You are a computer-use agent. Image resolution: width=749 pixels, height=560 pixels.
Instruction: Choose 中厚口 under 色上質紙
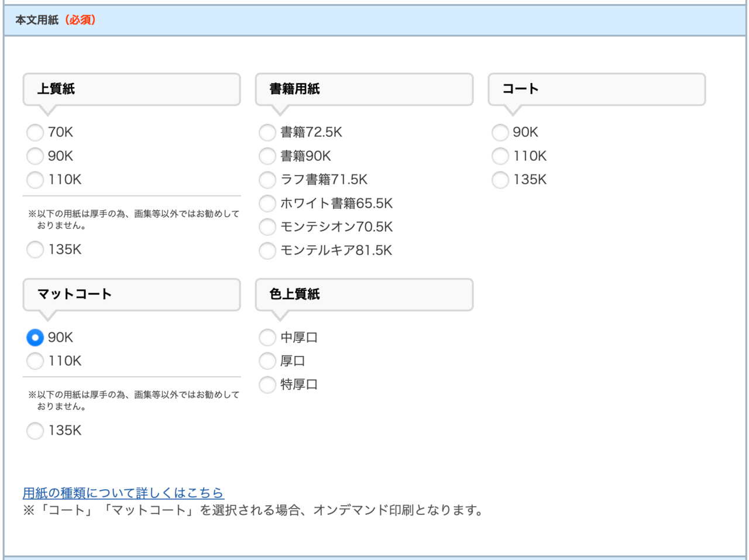point(267,338)
